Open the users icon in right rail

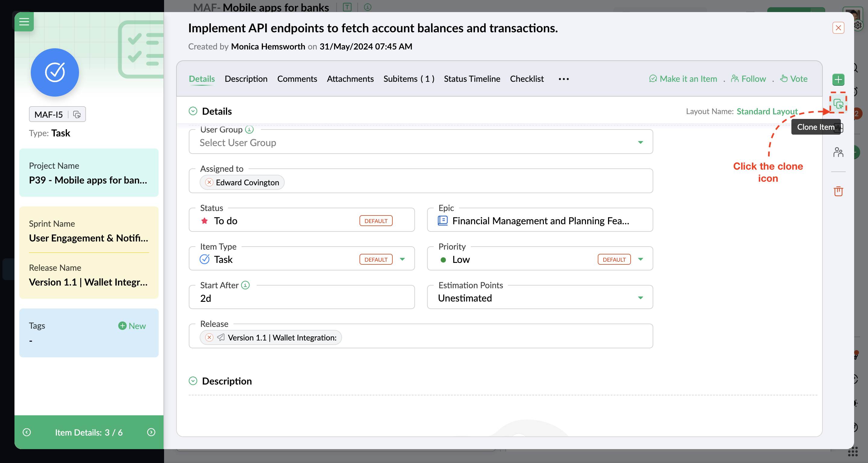coord(838,152)
